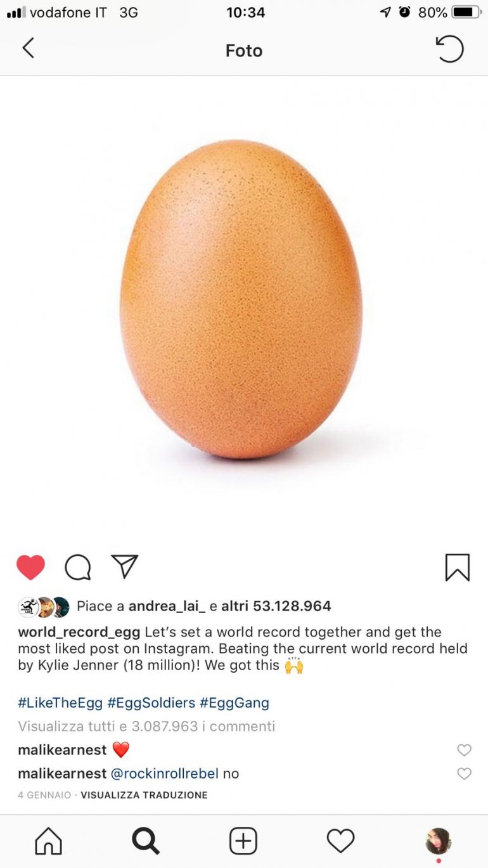Open Activity heart tab in bottom bar
The height and width of the screenshot is (868, 488).
(x=340, y=841)
